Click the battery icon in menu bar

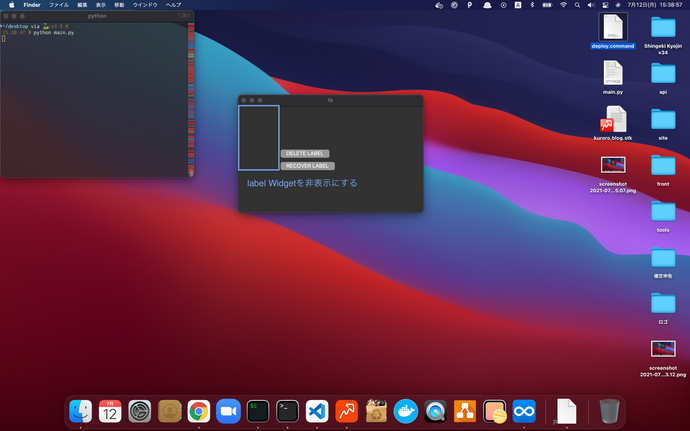(547, 5)
